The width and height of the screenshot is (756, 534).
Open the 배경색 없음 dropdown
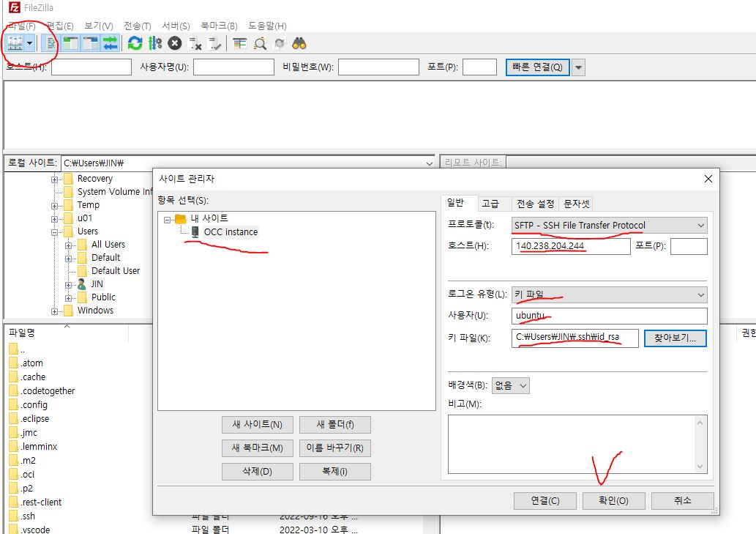click(x=511, y=385)
